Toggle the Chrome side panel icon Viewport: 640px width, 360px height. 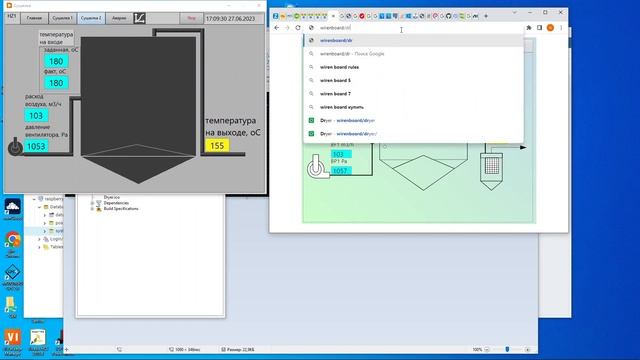[x=540, y=28]
